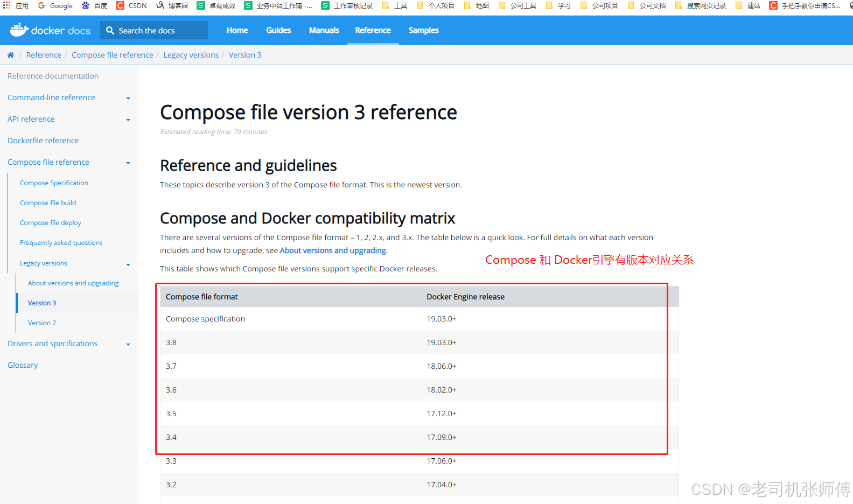This screenshot has width=853, height=504.
Task: Go to Legacy versions breadcrumb link
Action: pyautogui.click(x=191, y=55)
